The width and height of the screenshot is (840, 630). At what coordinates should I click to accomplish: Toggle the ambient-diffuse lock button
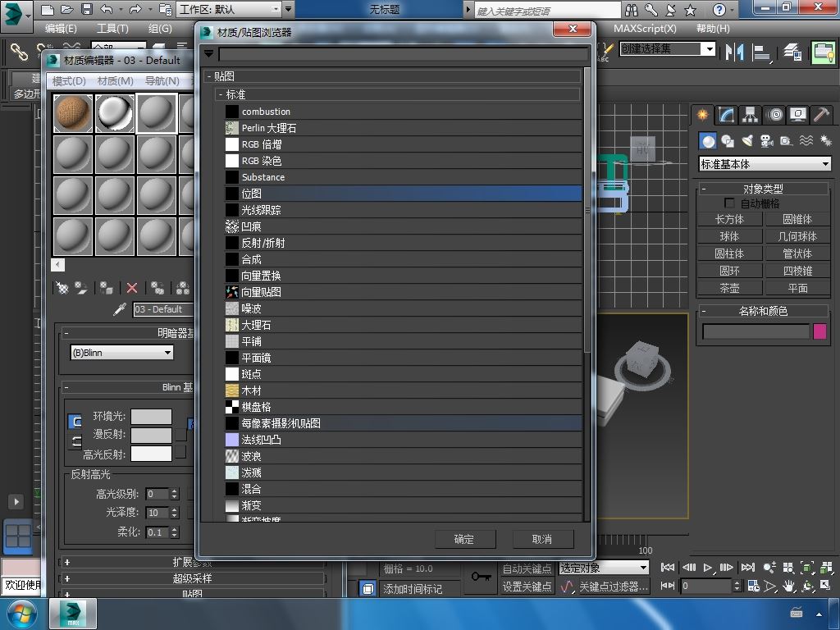point(75,422)
